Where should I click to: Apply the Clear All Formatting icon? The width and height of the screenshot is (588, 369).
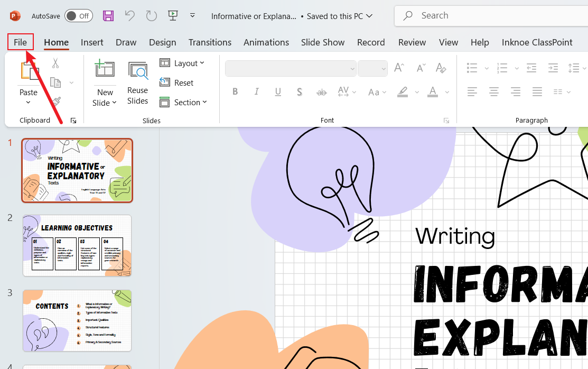point(441,68)
